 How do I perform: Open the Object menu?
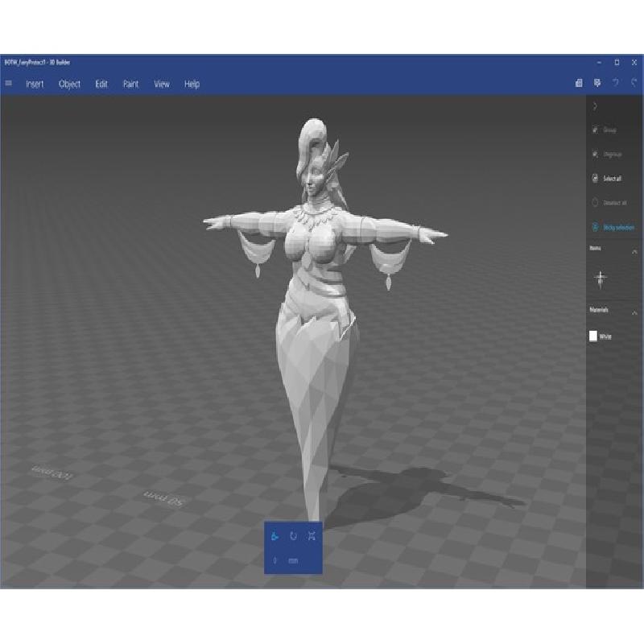point(69,85)
